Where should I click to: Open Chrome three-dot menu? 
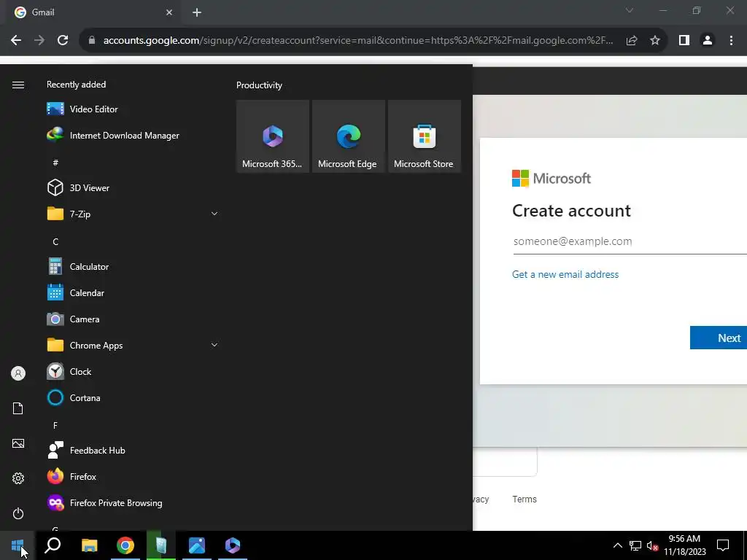click(731, 41)
